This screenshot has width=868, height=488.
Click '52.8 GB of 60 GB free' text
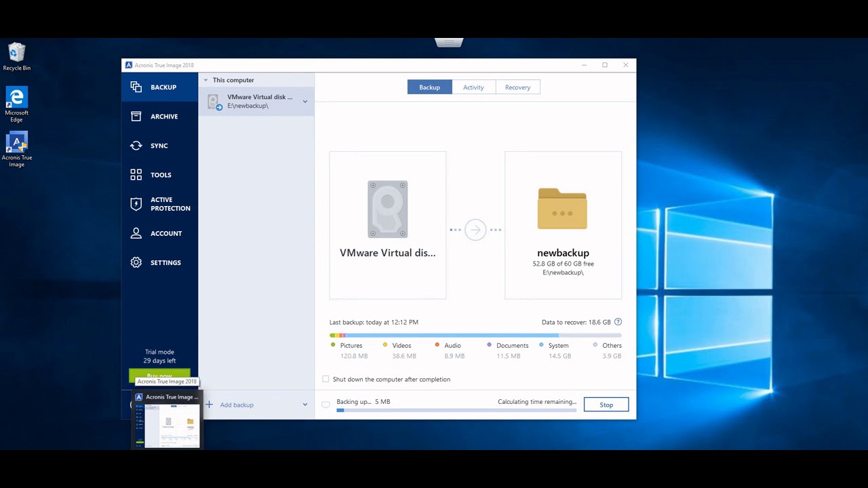563,264
